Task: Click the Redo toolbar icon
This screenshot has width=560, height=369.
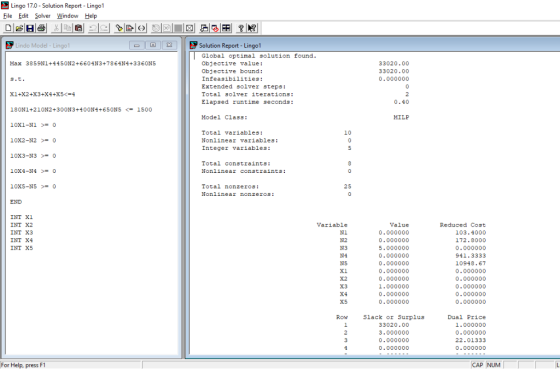Action: pyautogui.click(x=104, y=28)
